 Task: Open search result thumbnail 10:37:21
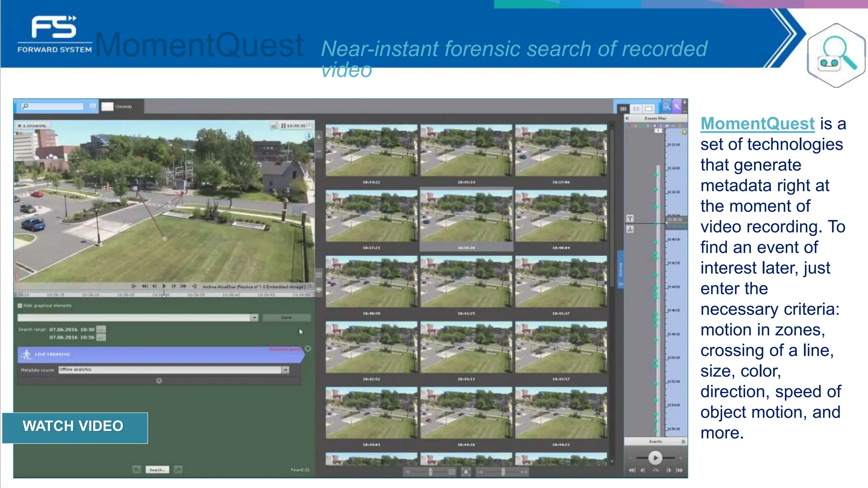[371, 216]
